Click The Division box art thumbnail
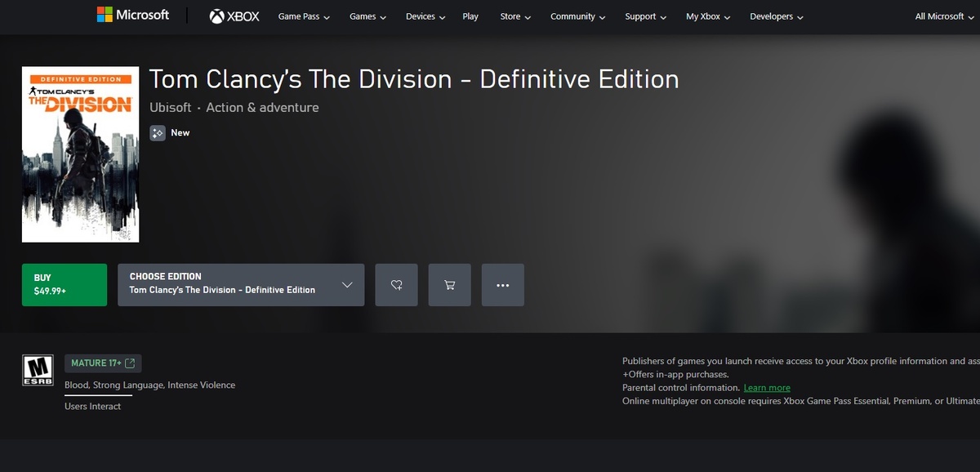980x472 pixels. click(x=80, y=155)
